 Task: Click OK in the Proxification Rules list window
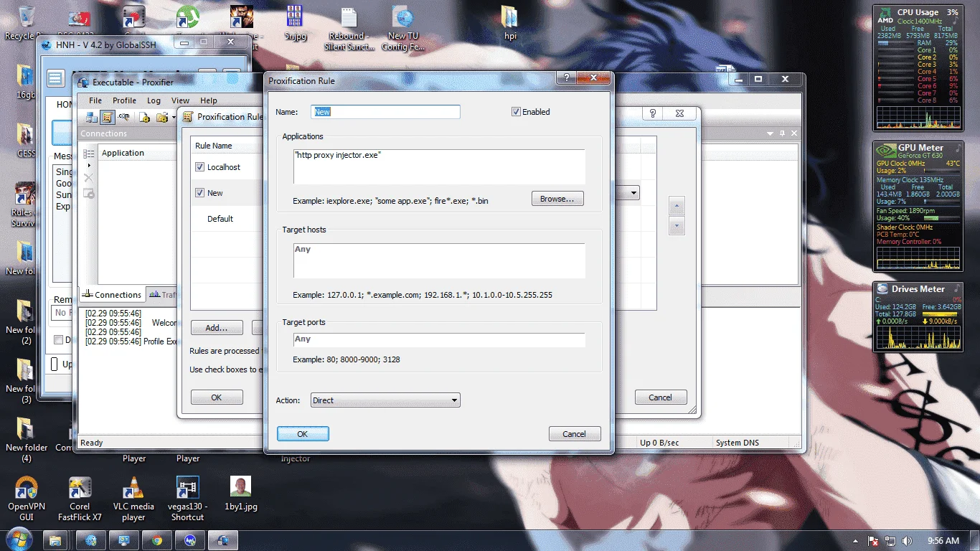pyautogui.click(x=217, y=397)
